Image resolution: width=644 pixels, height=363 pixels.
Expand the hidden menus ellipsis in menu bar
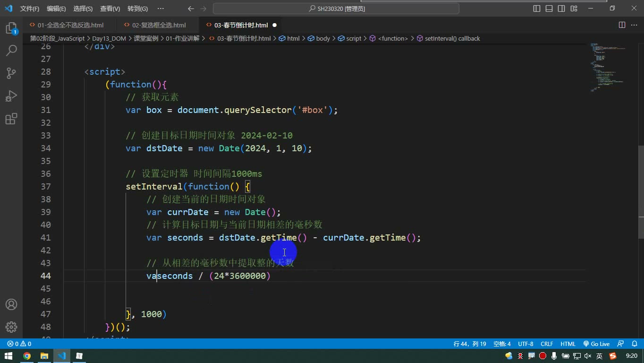(x=161, y=9)
